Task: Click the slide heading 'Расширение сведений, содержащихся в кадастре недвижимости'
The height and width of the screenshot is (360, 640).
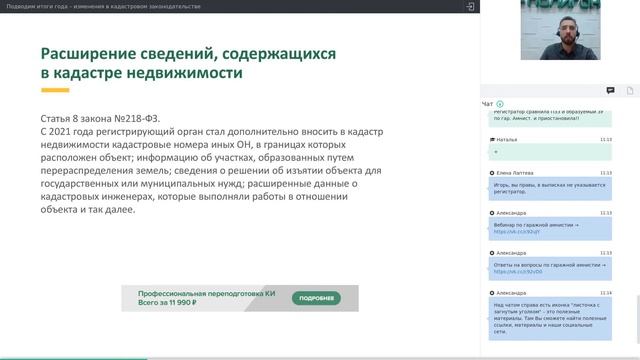Action: pos(188,63)
